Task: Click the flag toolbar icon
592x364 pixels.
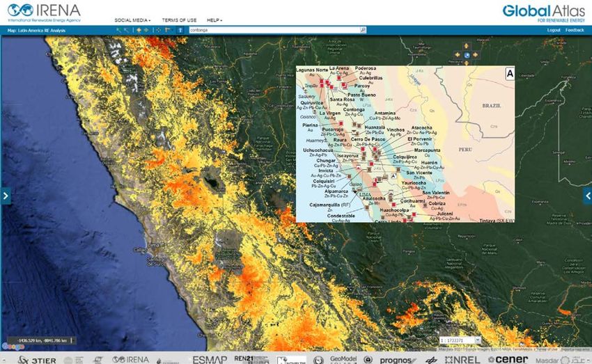Action: [x=169, y=30]
